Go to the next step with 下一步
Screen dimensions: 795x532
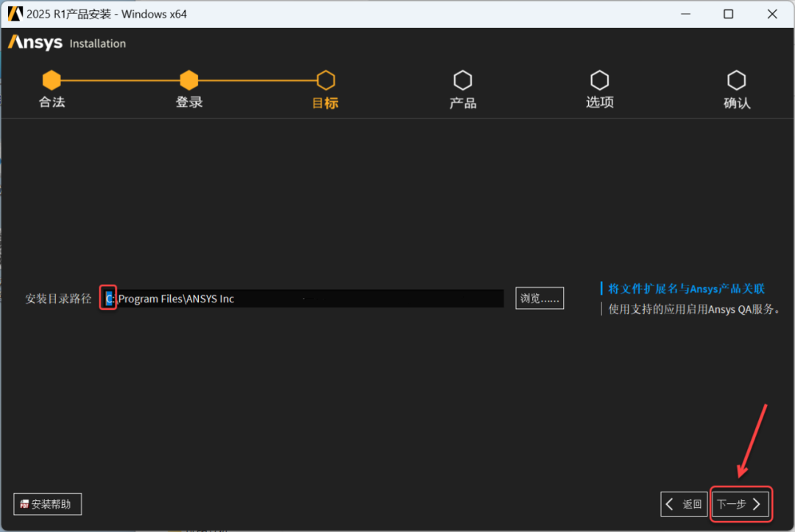click(x=741, y=504)
